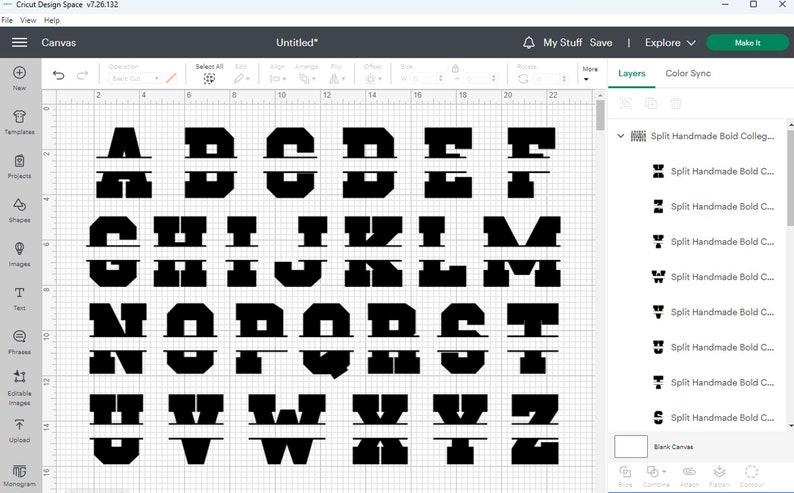Image resolution: width=794 pixels, height=493 pixels.
Task: Click the Make It button
Action: point(747,43)
